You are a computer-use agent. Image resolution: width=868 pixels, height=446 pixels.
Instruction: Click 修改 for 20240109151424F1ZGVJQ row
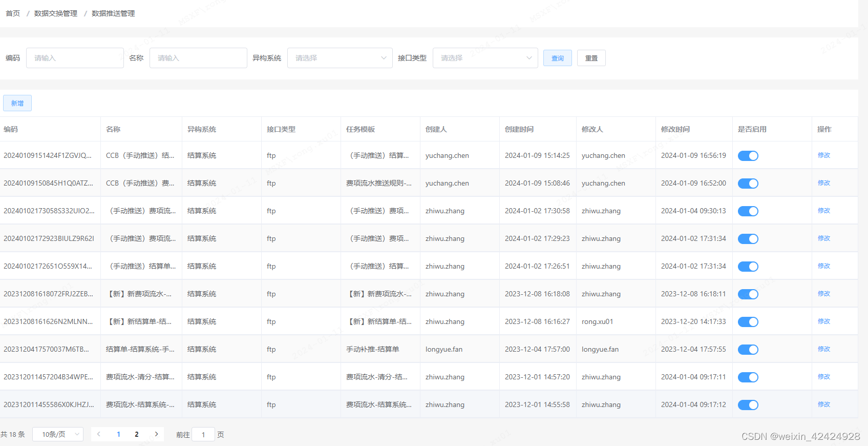(x=824, y=155)
